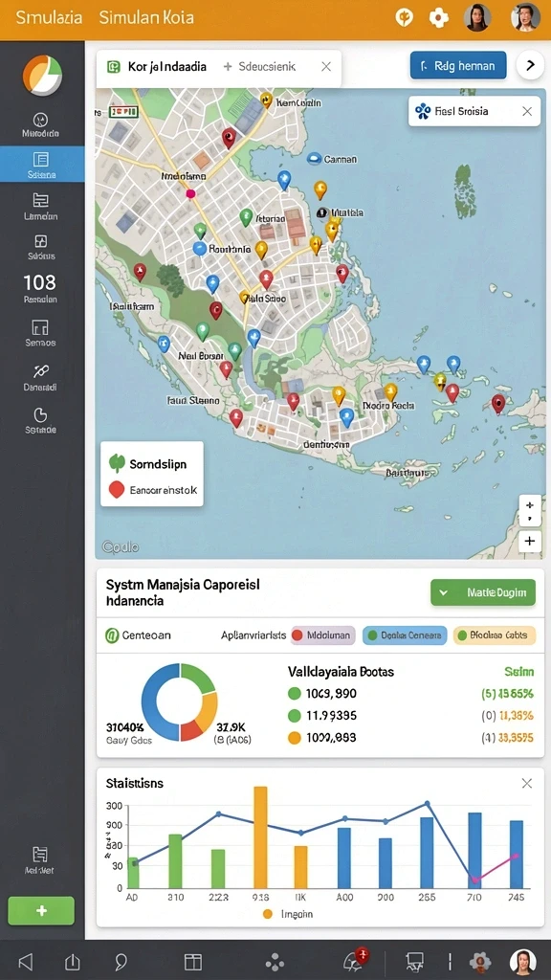Open the 108 counter sidebar item

(x=40, y=289)
